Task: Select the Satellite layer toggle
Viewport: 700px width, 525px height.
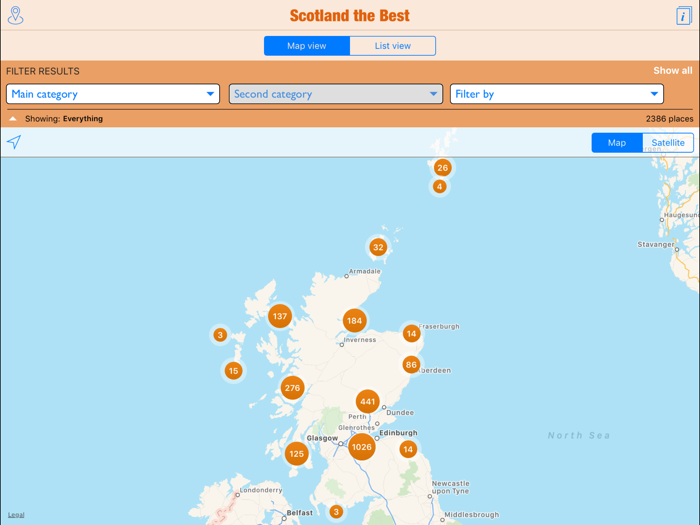Action: point(668,143)
